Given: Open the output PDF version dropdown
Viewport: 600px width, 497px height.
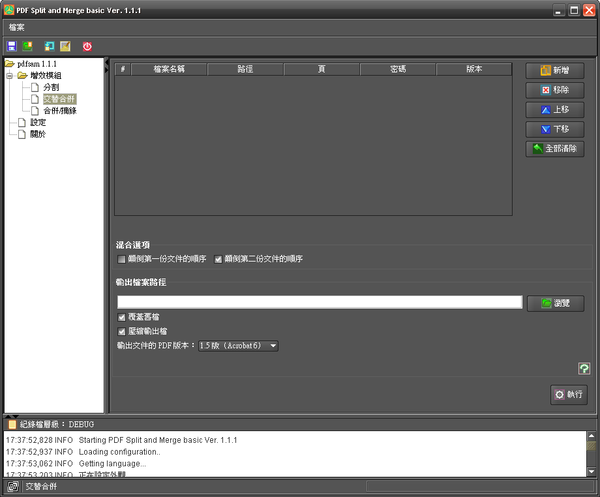Looking at the screenshot, I should tap(238, 346).
